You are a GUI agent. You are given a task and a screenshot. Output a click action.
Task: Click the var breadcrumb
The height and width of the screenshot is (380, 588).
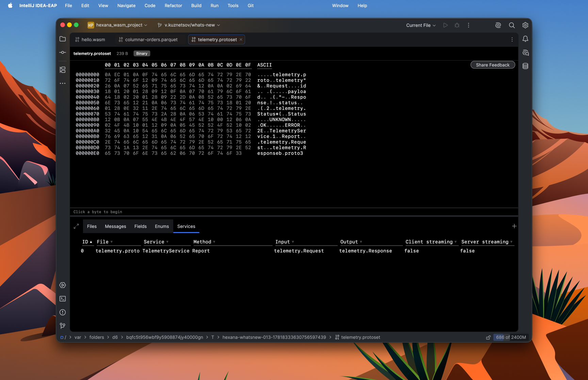tap(78, 337)
